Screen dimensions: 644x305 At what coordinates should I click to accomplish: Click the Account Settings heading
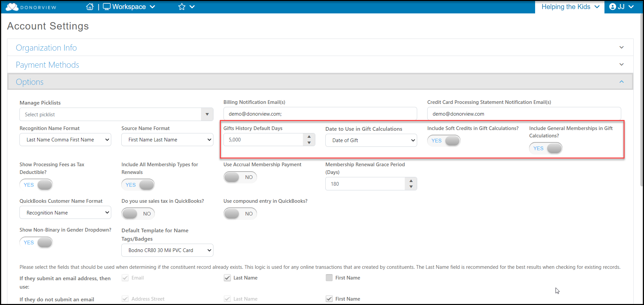pyautogui.click(x=48, y=26)
